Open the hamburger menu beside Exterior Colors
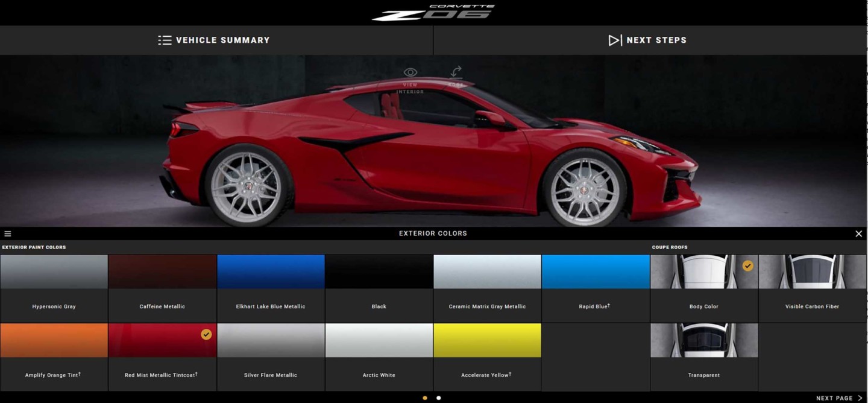 point(8,233)
